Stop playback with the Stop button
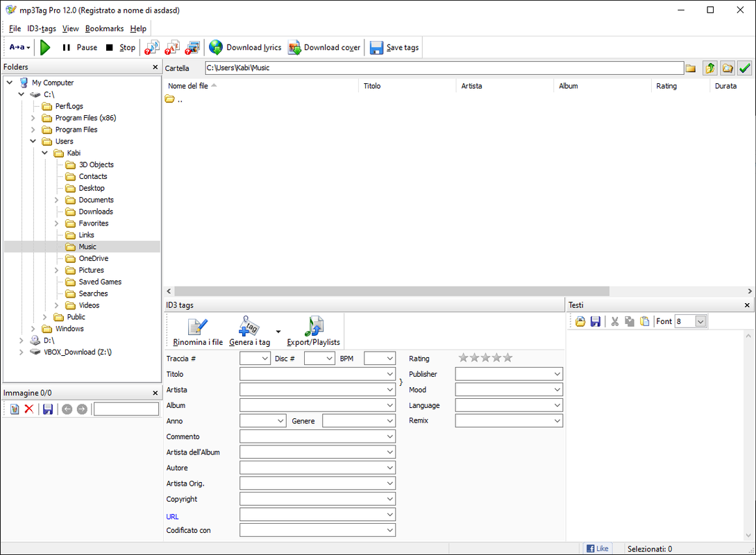756x555 pixels. [x=121, y=47]
